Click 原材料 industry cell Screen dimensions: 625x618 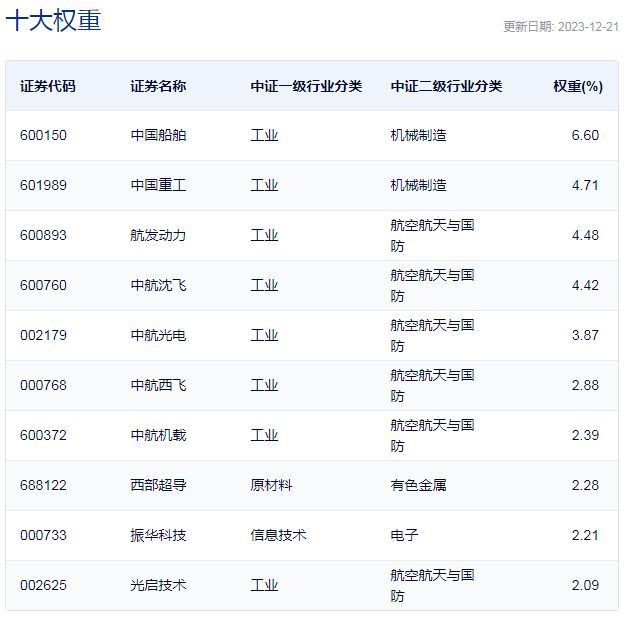[271, 486]
